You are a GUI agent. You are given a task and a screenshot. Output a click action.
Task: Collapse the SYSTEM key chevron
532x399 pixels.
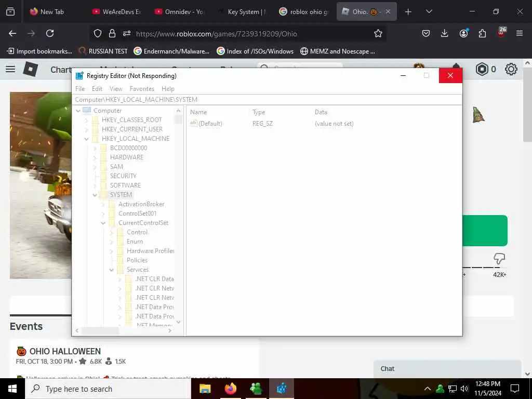(x=95, y=195)
